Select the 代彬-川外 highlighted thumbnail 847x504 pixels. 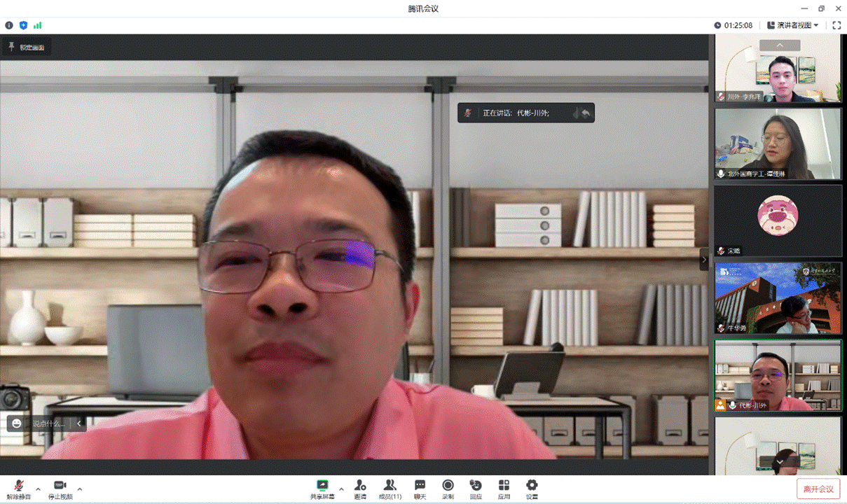778,375
